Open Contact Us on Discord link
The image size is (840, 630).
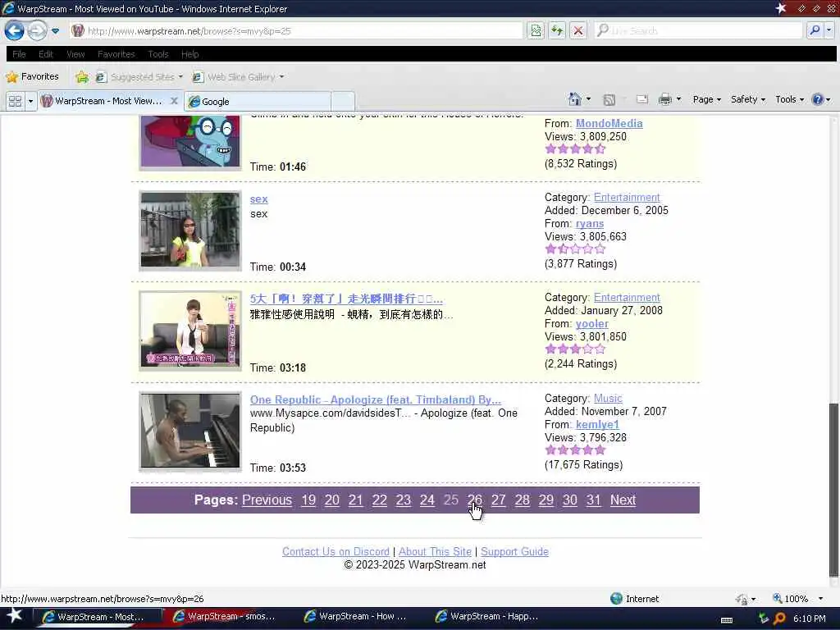point(336,551)
